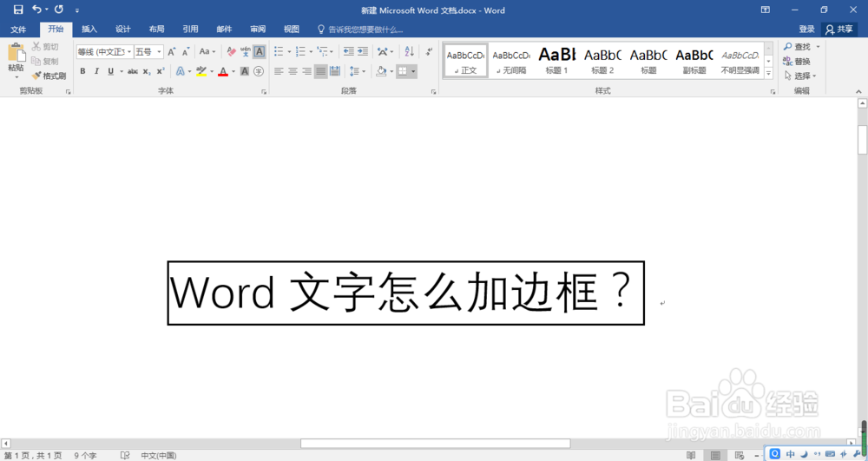The height and width of the screenshot is (461, 868).
Task: Open the Customize Quick Access Toolbar arrow
Action: (77, 10)
